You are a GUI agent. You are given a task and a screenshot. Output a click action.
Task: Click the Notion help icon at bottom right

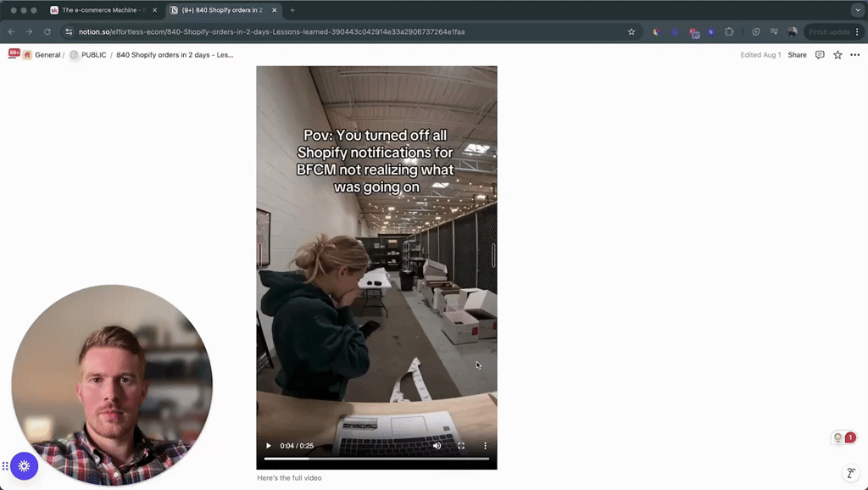[x=851, y=473]
